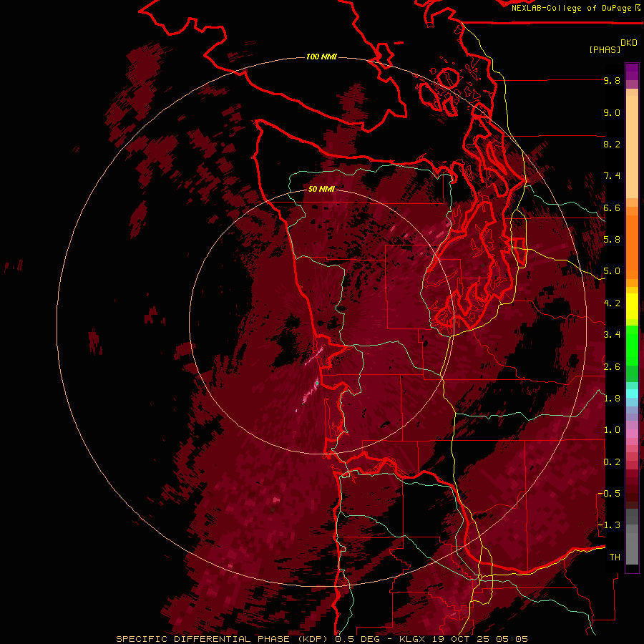
Task: Pick the bright green colorbar segment
Action: pos(632,345)
